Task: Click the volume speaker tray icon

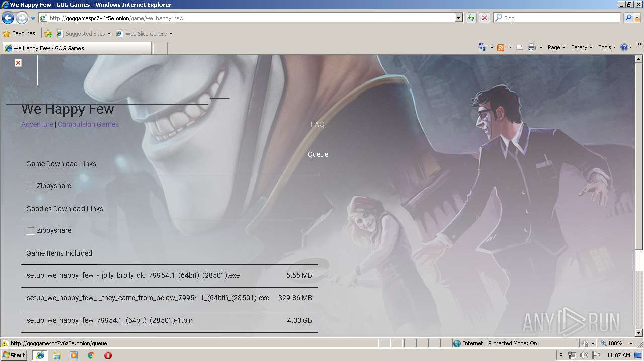Action: [x=584, y=355]
